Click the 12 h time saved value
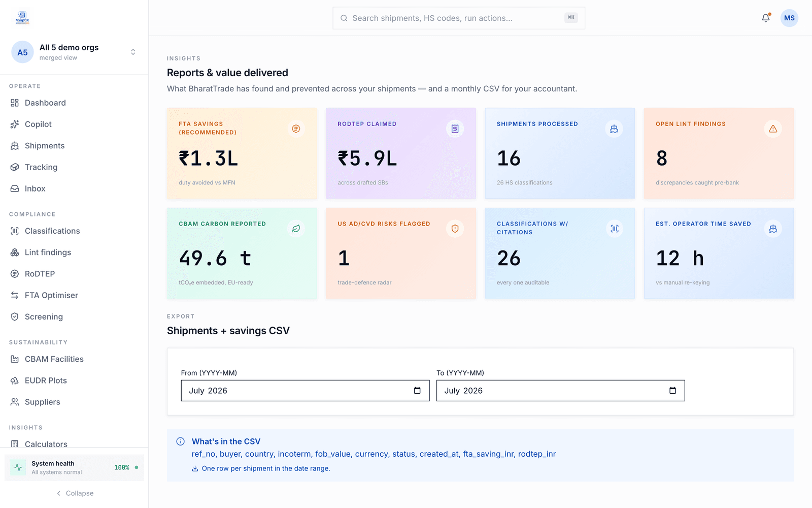The image size is (812, 508). tap(680, 259)
